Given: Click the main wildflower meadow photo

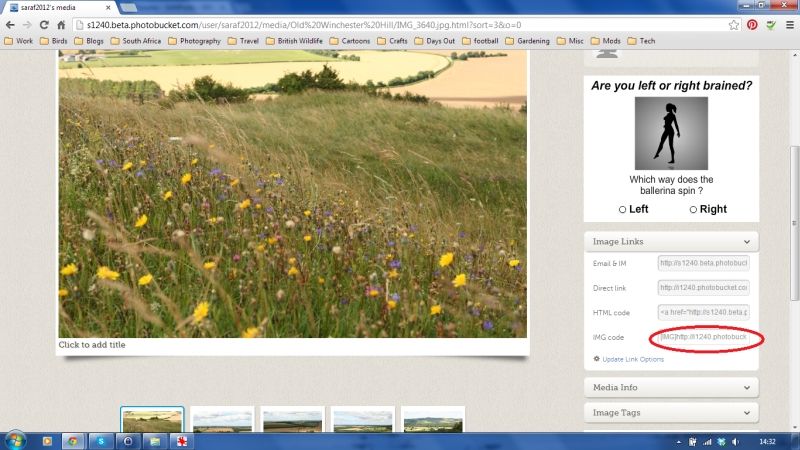Looking at the screenshot, I should click(x=292, y=194).
